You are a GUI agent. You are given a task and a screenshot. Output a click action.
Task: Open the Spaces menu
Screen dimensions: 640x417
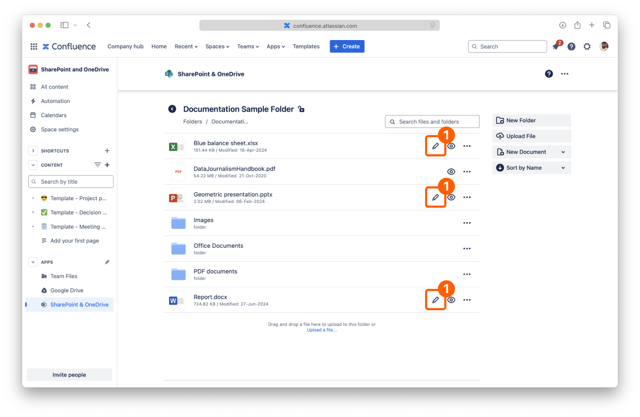click(217, 47)
